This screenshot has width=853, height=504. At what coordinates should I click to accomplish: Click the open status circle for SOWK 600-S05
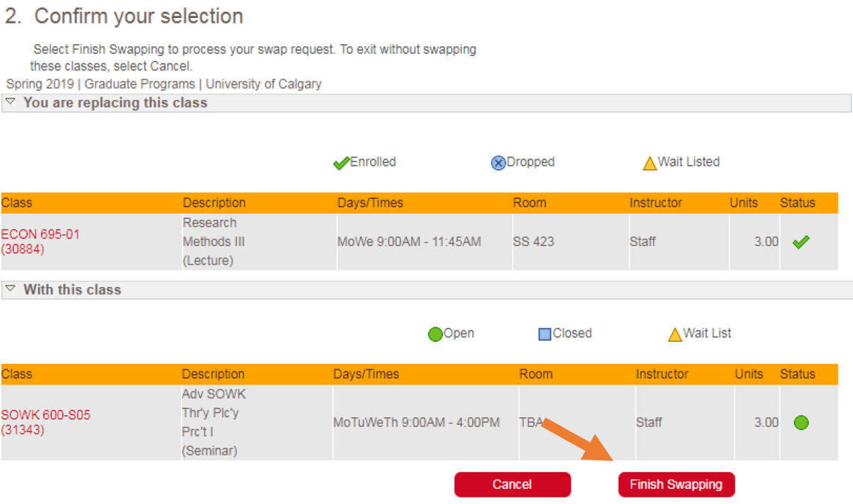coord(801,422)
